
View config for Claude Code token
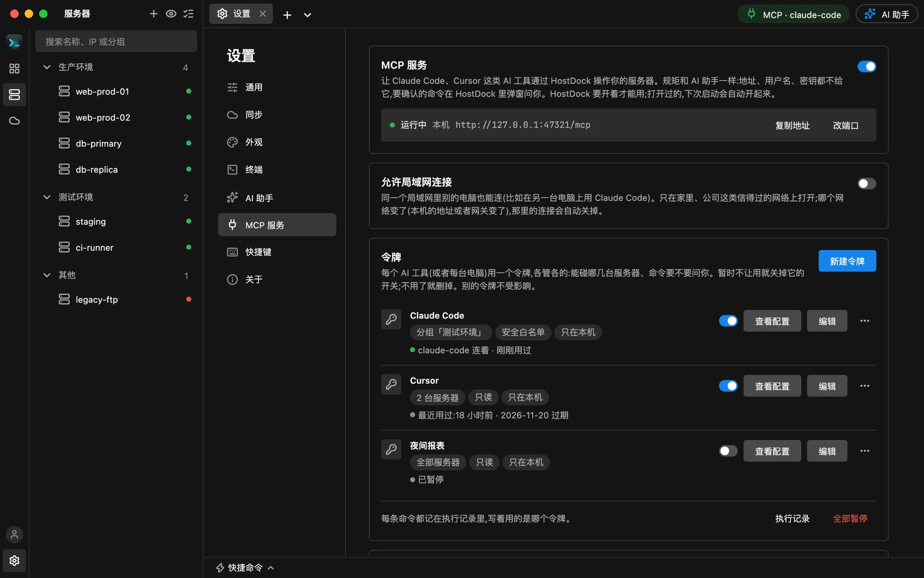click(x=772, y=321)
